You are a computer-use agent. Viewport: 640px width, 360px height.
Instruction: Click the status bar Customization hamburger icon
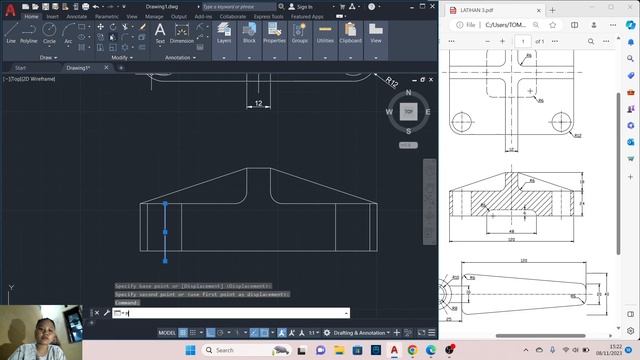(431, 333)
